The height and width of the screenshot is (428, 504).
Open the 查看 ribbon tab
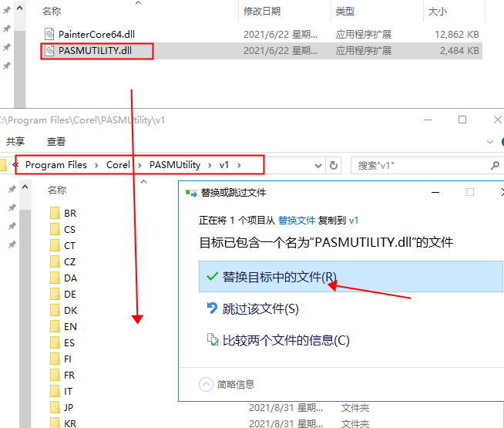coord(56,141)
